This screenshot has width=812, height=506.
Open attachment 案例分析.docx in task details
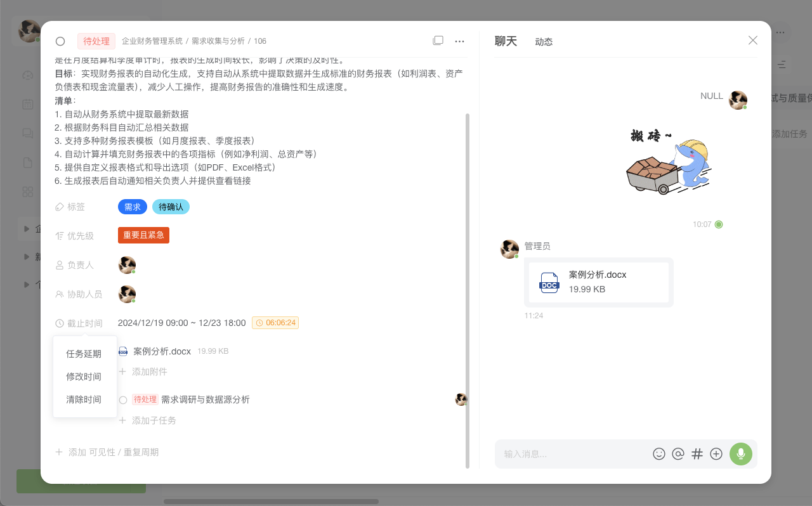click(162, 351)
